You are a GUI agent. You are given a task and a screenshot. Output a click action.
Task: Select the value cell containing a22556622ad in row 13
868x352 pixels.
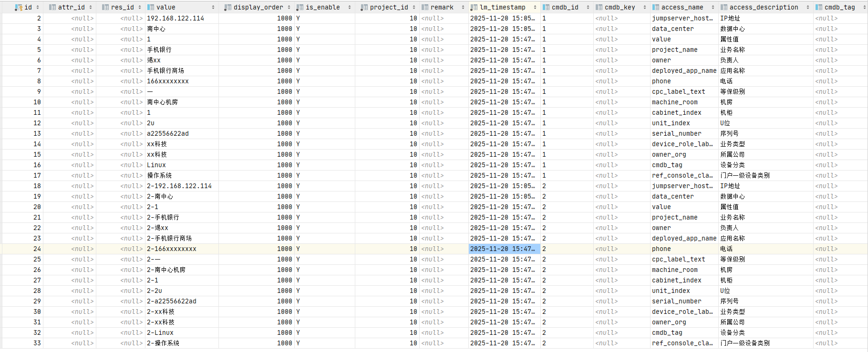pos(168,133)
